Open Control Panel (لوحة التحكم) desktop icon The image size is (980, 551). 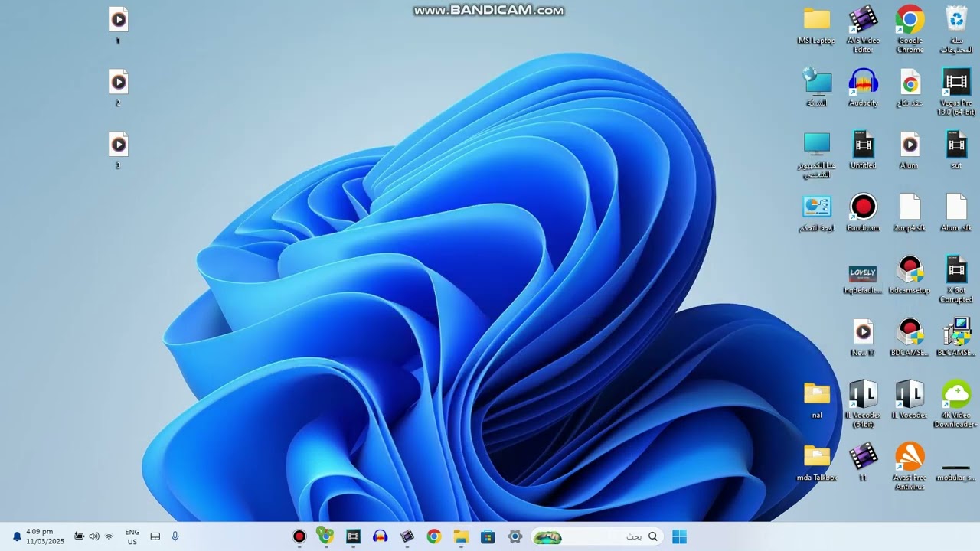pyautogui.click(x=816, y=213)
